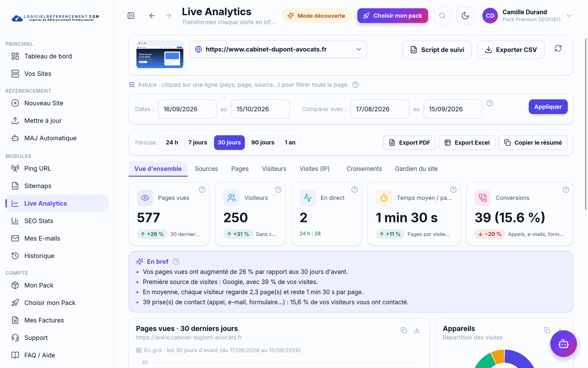This screenshot has height=368, width=588.
Task: Click the website preview thumbnail
Action: [x=160, y=55]
